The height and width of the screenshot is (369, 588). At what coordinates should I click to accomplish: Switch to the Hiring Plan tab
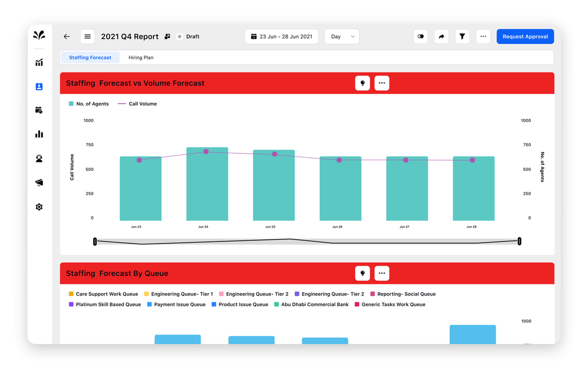(x=141, y=57)
